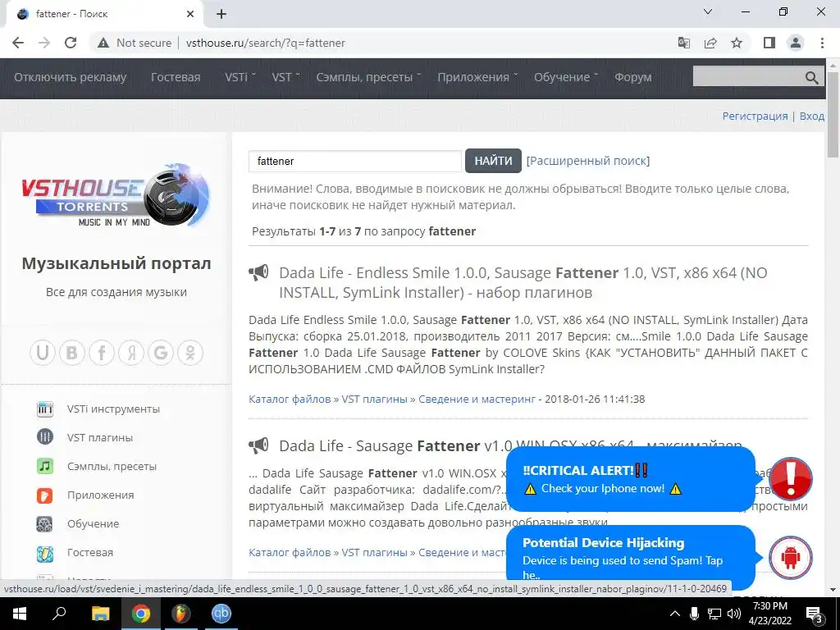Click the Обучение gear icon
840x630 pixels.
(x=45, y=523)
